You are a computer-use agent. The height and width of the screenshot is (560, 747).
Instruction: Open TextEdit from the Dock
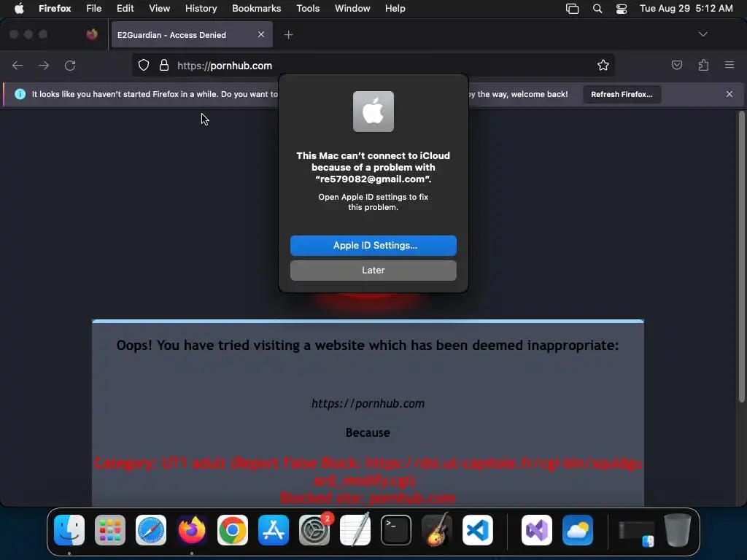pyautogui.click(x=355, y=530)
